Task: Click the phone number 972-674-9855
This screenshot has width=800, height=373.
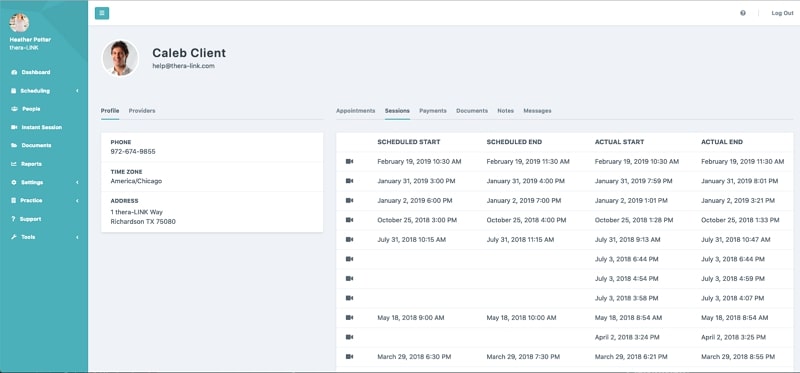Action: (x=133, y=152)
